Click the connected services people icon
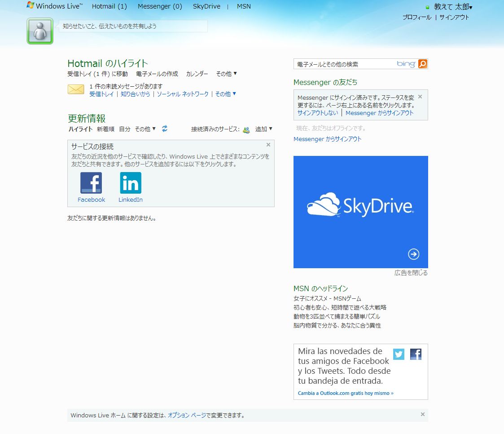Image resolution: width=504 pixels, height=434 pixels. pos(246,130)
